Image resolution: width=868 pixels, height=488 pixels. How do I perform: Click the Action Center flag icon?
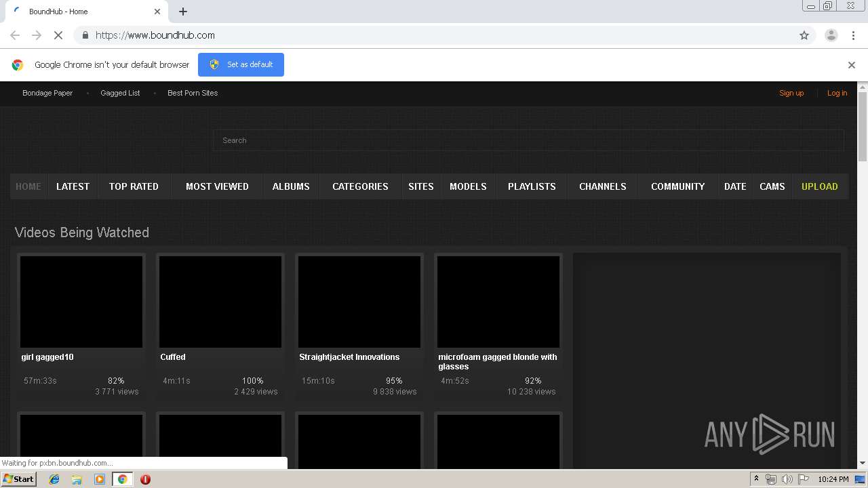[x=804, y=479]
